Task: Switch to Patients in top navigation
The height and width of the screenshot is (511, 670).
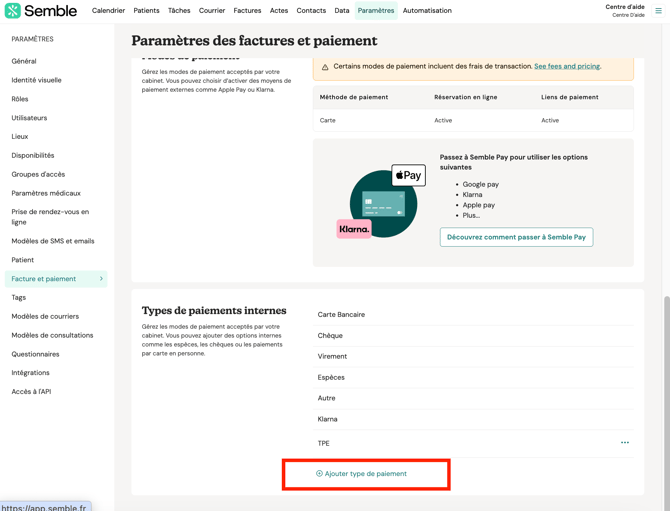Action: (x=146, y=11)
